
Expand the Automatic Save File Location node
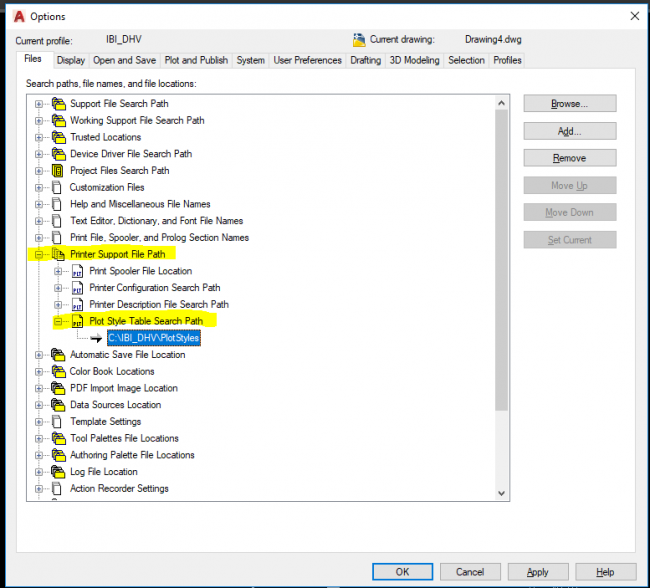click(40, 355)
